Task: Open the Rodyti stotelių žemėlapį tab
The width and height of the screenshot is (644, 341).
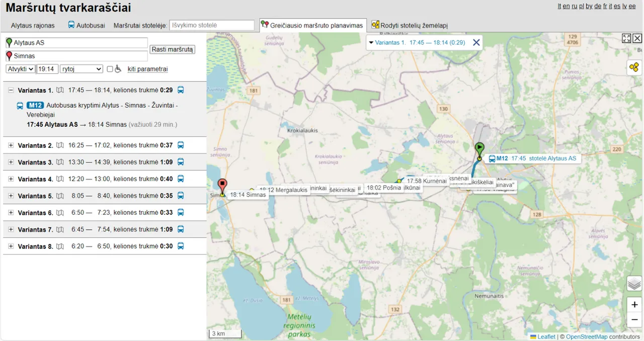Action: pyautogui.click(x=410, y=25)
